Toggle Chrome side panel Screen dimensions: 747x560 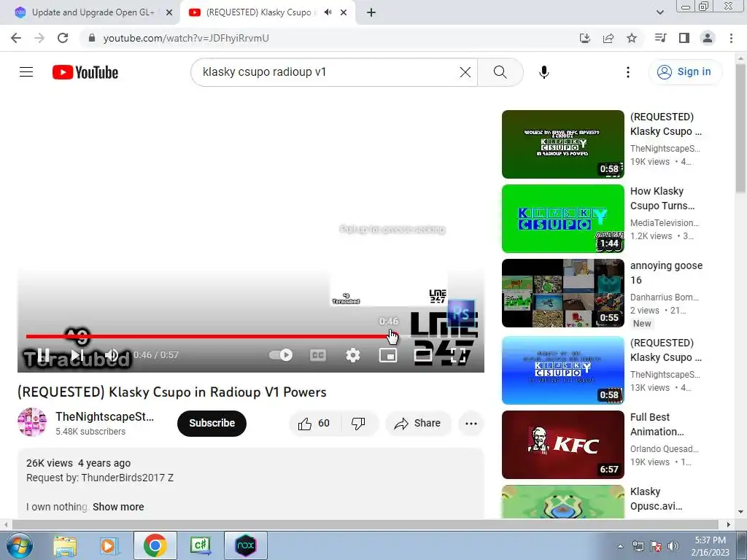[x=684, y=38]
